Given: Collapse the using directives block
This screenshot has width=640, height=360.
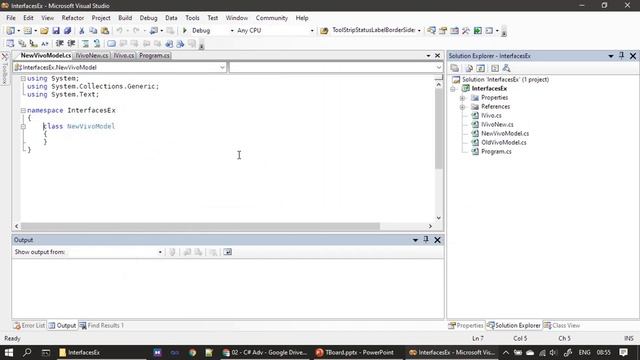Looking at the screenshot, I should coord(23,78).
